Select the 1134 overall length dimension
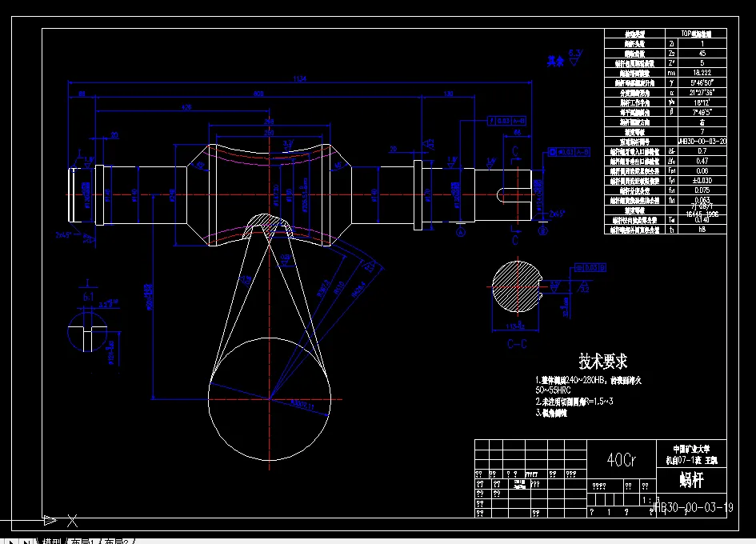Viewport: 756px width, 544px height. pos(299,78)
